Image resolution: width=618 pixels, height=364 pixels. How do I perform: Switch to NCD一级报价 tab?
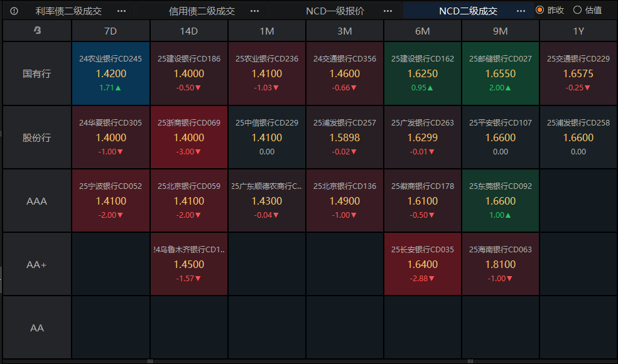click(x=335, y=11)
